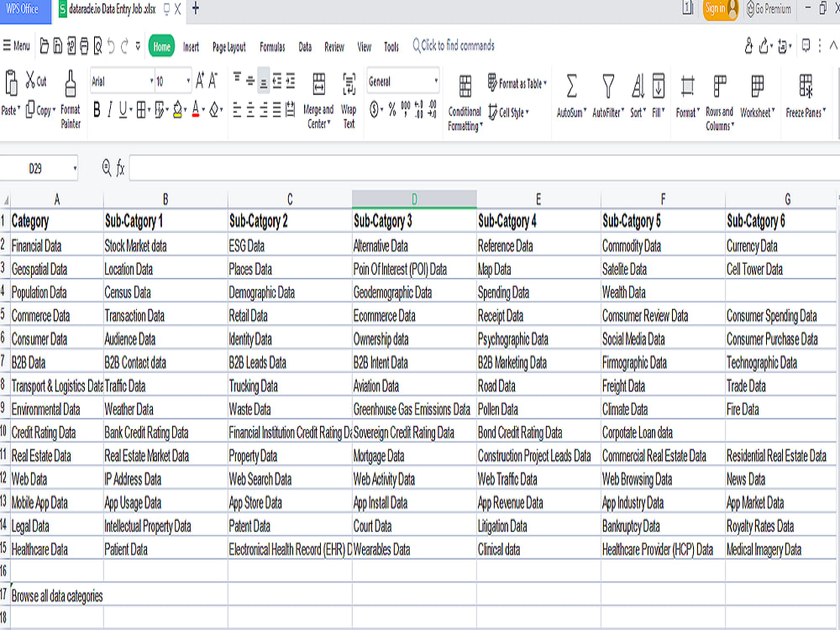Center text horizontally in the cell
This screenshot has height=630, width=840.
point(250,110)
